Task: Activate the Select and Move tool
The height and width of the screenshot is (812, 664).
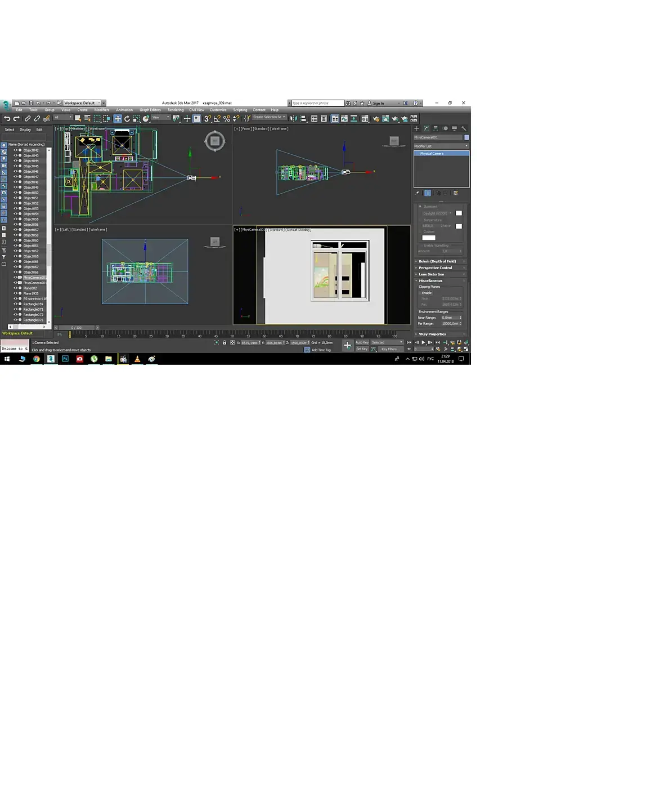Action: tap(118, 119)
